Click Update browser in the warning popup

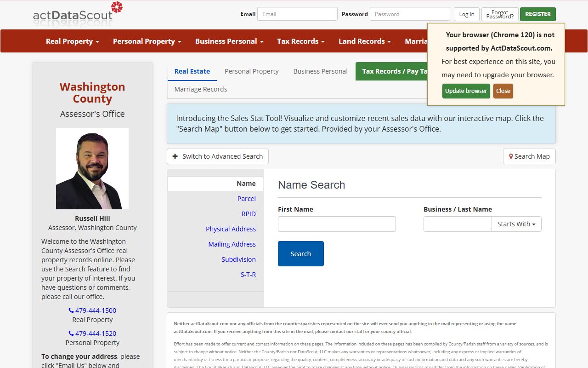tap(466, 91)
